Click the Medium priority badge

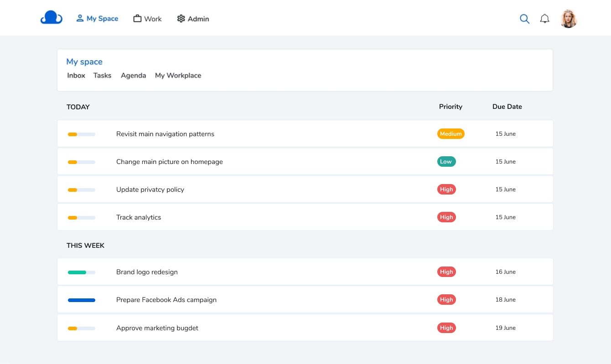tap(450, 134)
